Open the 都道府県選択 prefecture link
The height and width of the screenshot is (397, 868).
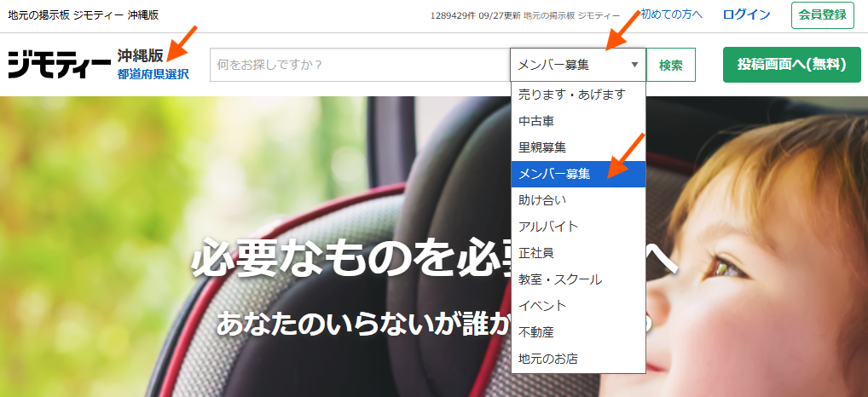153,74
